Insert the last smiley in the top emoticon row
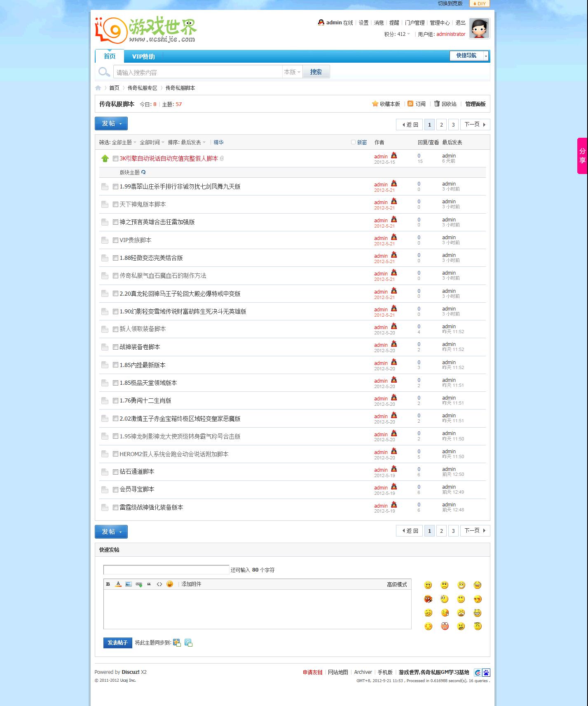Image resolution: width=588 pixels, height=706 pixels. (x=478, y=585)
